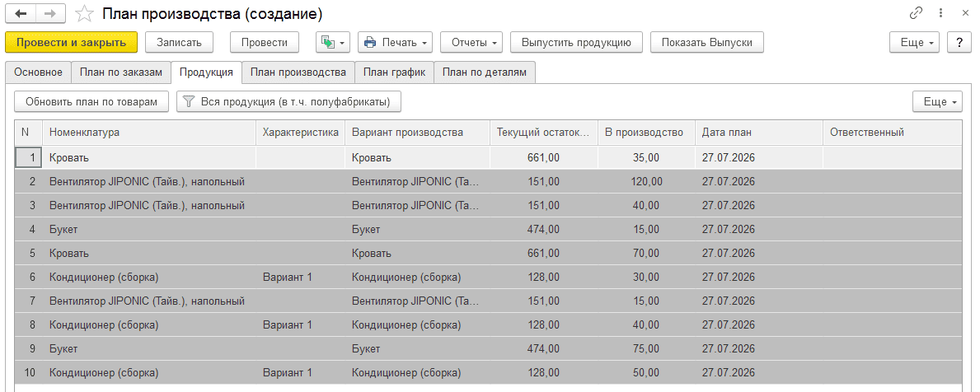Viewport: 980px width, 392px height.
Task: Switch to План по заказам tab
Action: point(121,72)
